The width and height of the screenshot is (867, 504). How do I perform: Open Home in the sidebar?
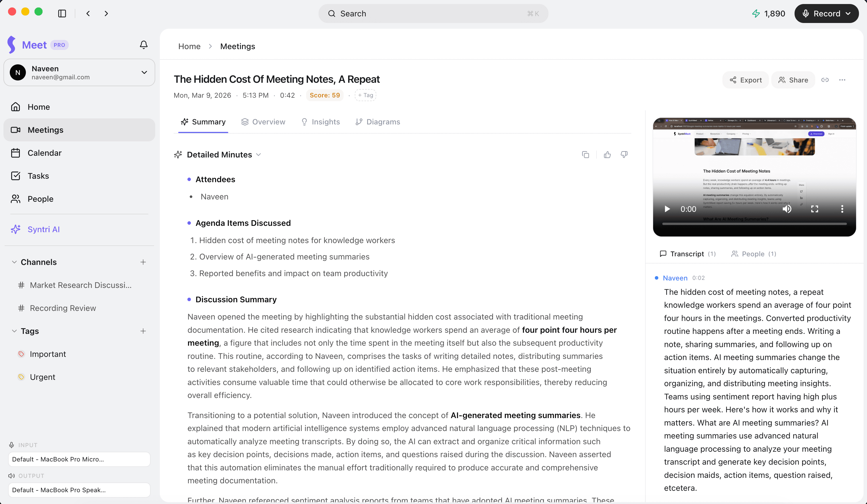point(79,107)
